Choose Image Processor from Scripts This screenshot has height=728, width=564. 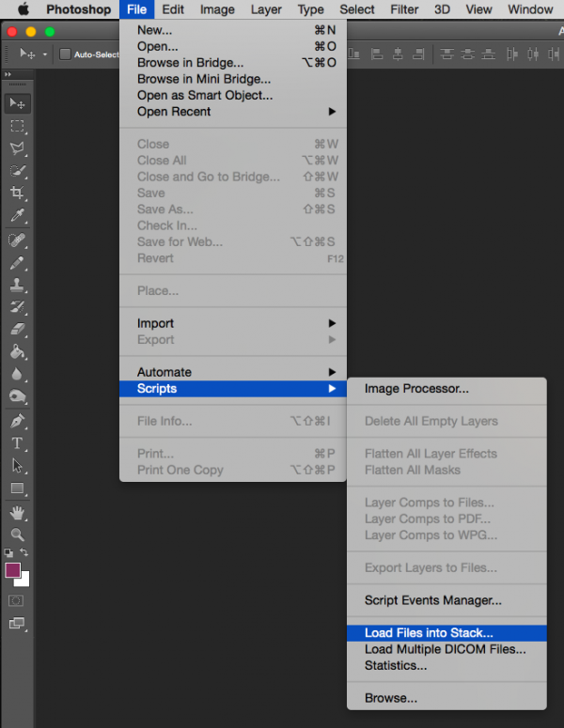coord(416,389)
